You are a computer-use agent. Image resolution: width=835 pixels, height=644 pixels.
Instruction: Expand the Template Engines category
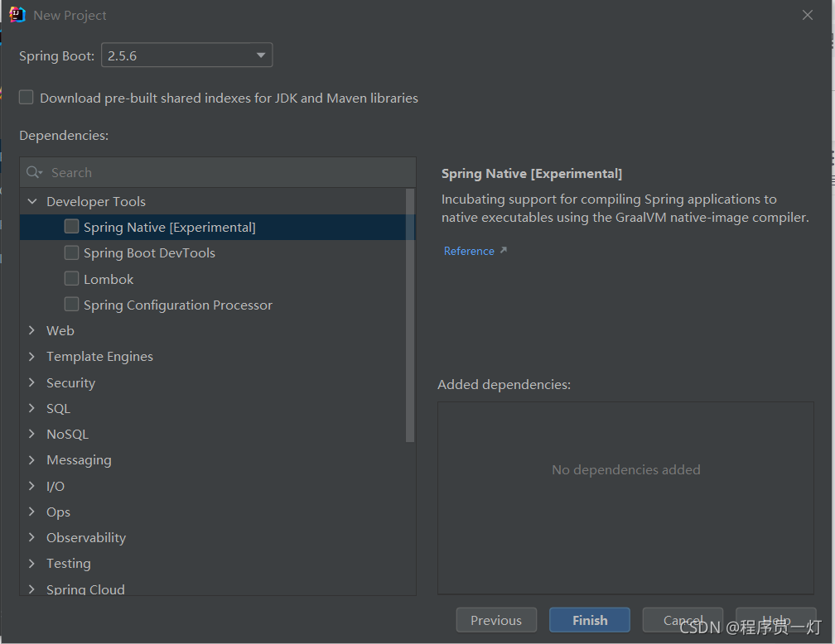tap(32, 356)
